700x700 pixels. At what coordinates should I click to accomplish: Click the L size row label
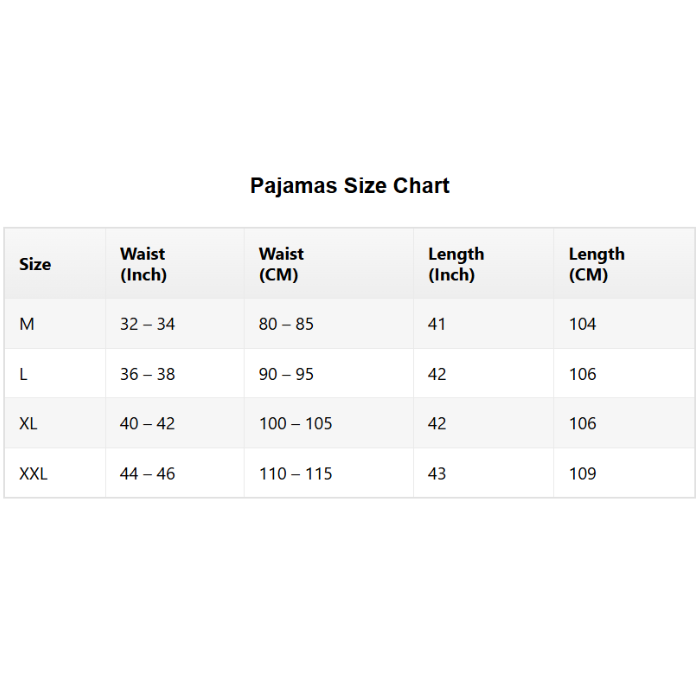pos(24,374)
